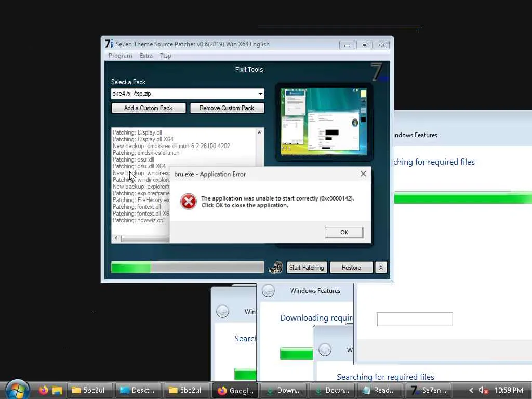Click OK in the bru.exe error dialog
The height and width of the screenshot is (399, 532).
(344, 232)
